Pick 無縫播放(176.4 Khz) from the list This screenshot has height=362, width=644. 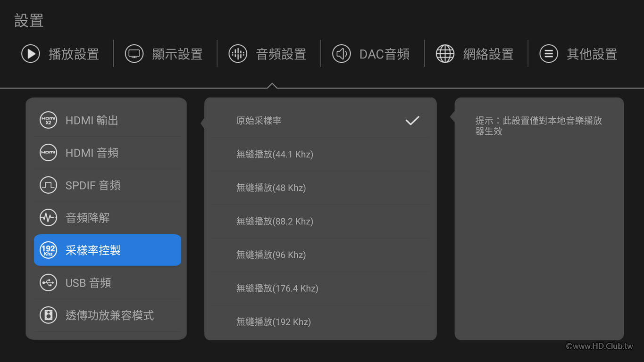pyautogui.click(x=277, y=288)
